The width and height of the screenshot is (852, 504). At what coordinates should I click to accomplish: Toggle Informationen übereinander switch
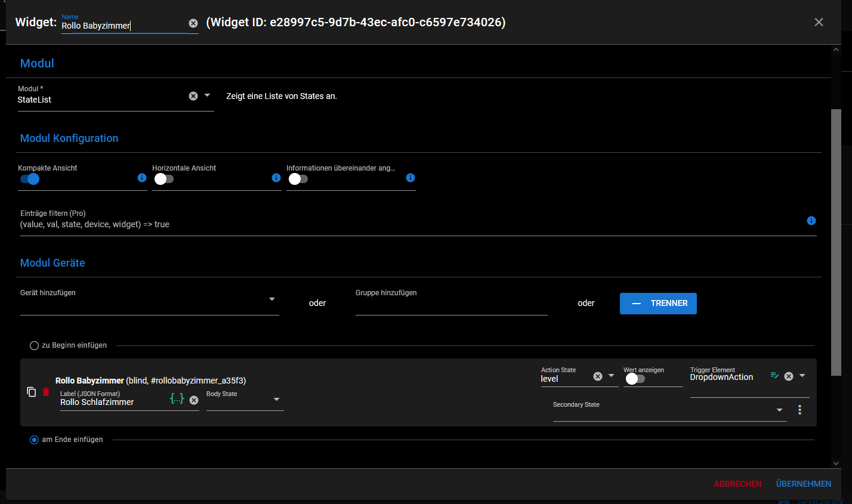(x=298, y=179)
